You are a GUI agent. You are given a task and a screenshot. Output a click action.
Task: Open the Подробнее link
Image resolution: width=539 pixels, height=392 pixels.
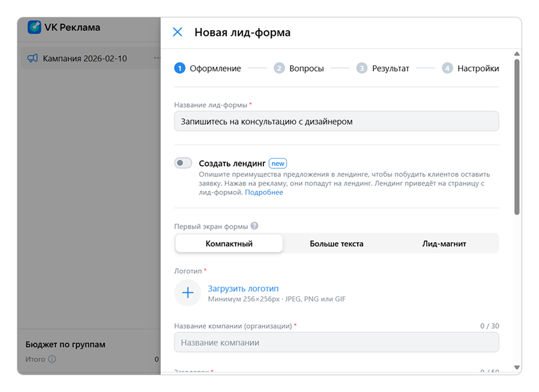coord(264,192)
